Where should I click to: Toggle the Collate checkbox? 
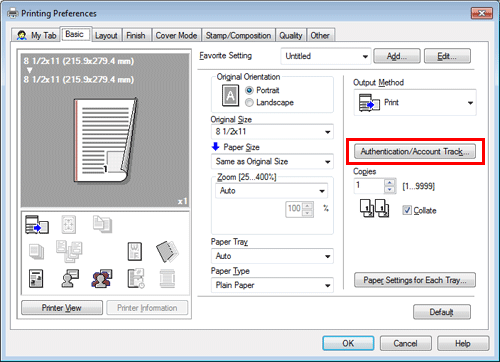tap(407, 210)
